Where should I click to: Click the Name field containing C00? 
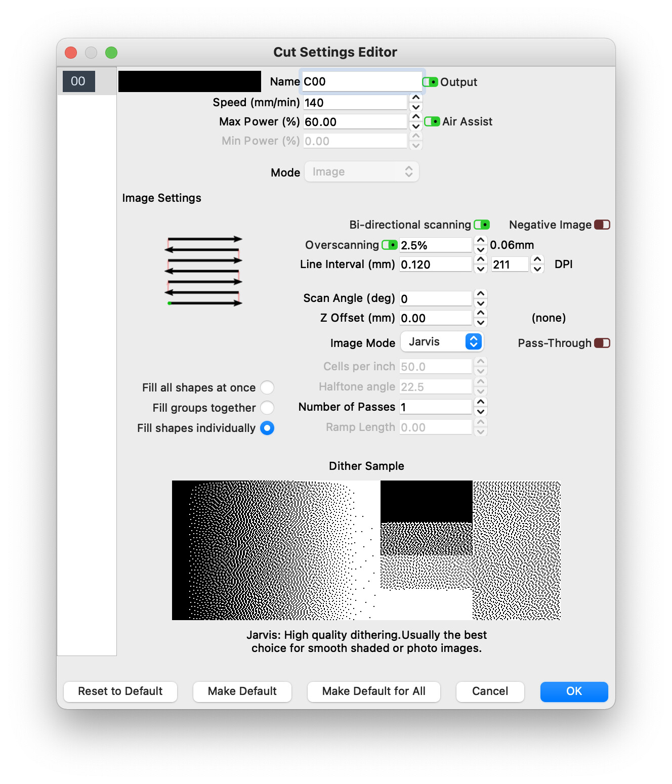[x=362, y=81]
